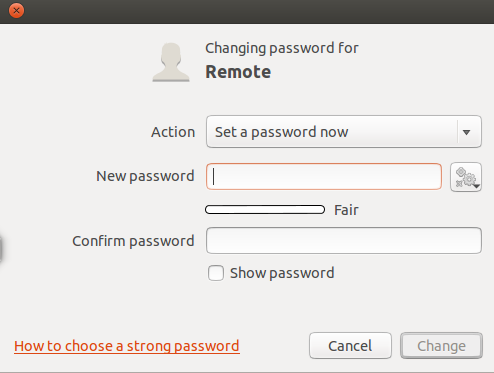Click the "New password" field label

[145, 176]
